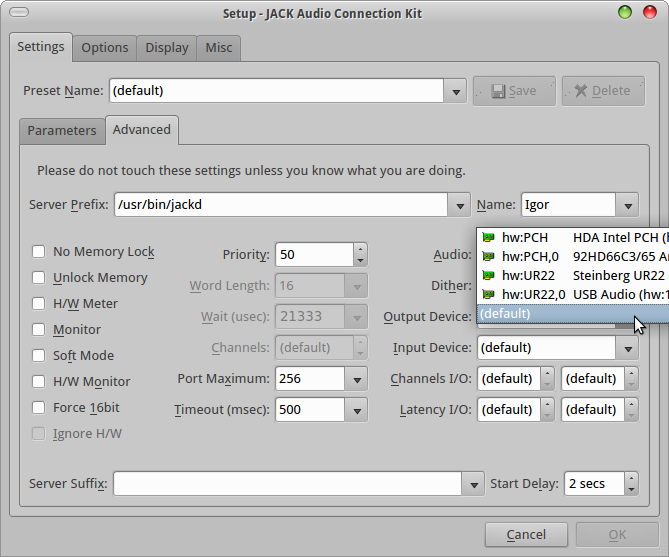Click the Timeout value 500

click(x=310, y=410)
